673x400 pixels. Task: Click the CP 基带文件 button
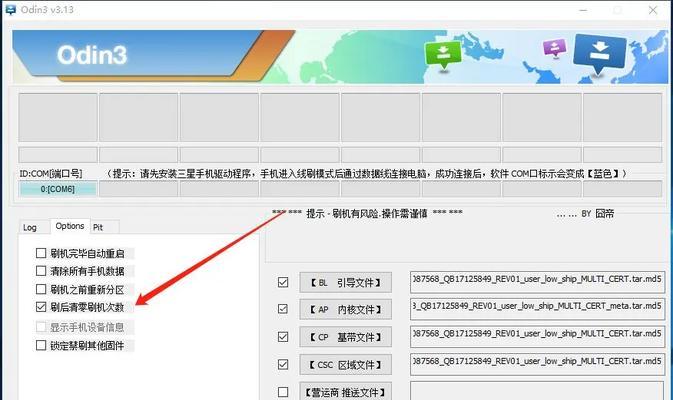(346, 337)
